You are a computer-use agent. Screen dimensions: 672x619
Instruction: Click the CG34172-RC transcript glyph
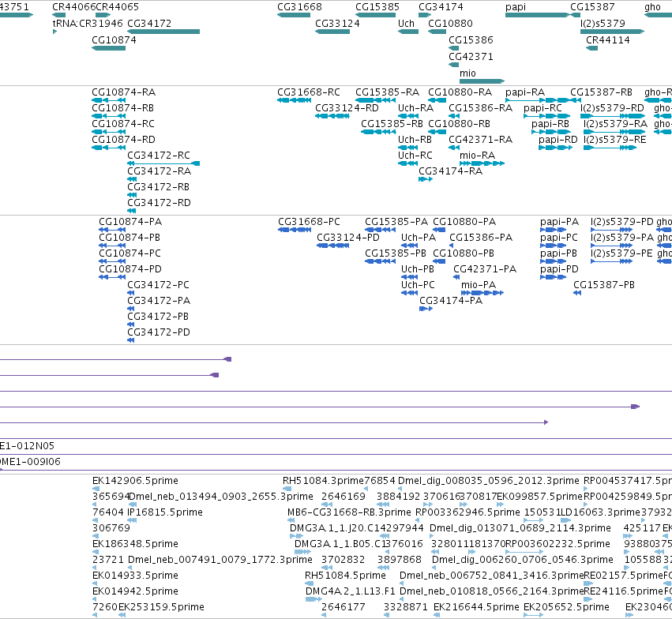coord(163,163)
